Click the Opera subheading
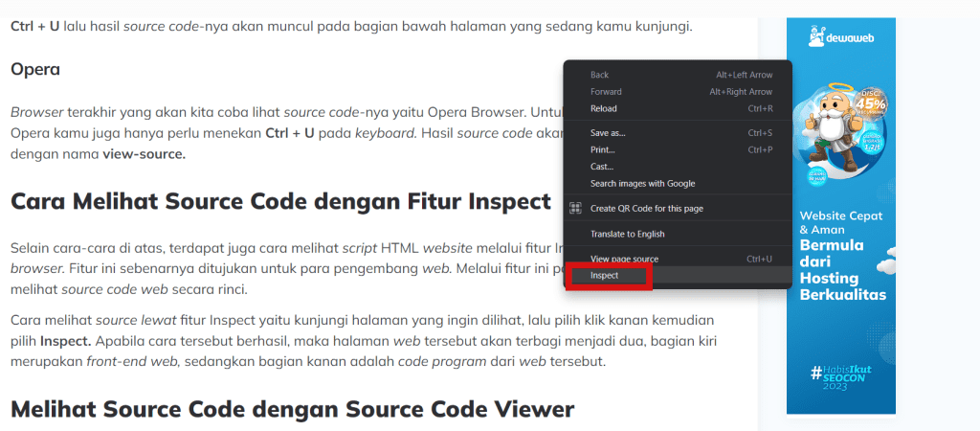 click(35, 70)
